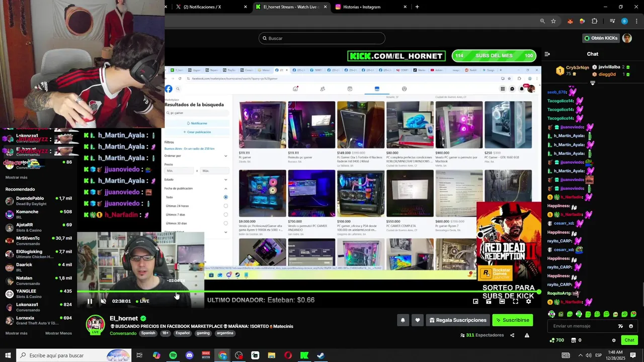Click the Kick search box Buscar
The height and width of the screenshot is (362, 644).
(322, 38)
